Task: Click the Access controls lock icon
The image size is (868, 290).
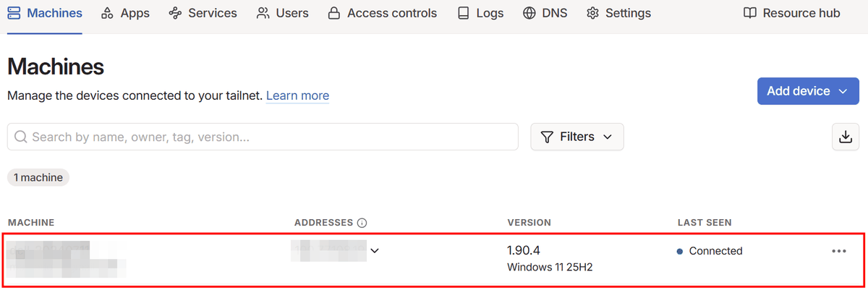Action: [333, 13]
